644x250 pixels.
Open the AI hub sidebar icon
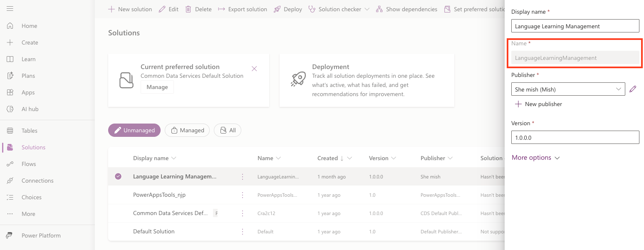point(10,109)
